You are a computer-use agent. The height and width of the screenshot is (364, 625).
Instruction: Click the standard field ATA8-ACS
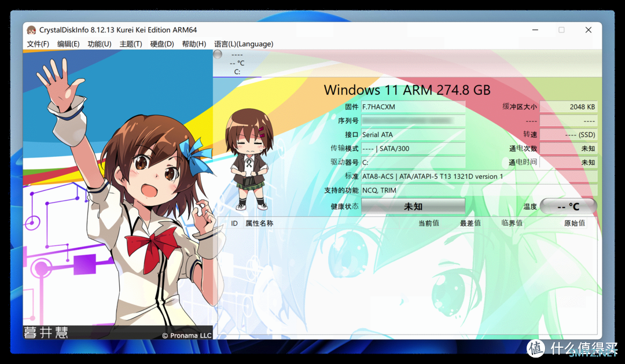point(479,177)
